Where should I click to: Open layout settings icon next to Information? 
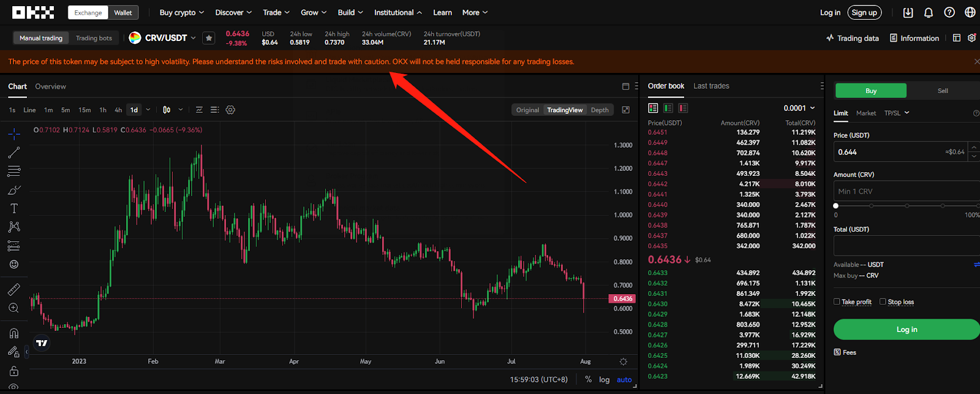[x=957, y=38]
